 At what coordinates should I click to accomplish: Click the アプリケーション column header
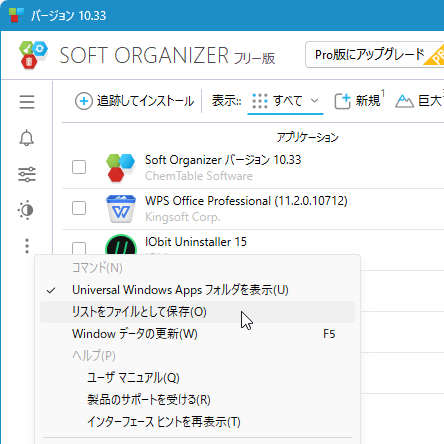click(308, 137)
